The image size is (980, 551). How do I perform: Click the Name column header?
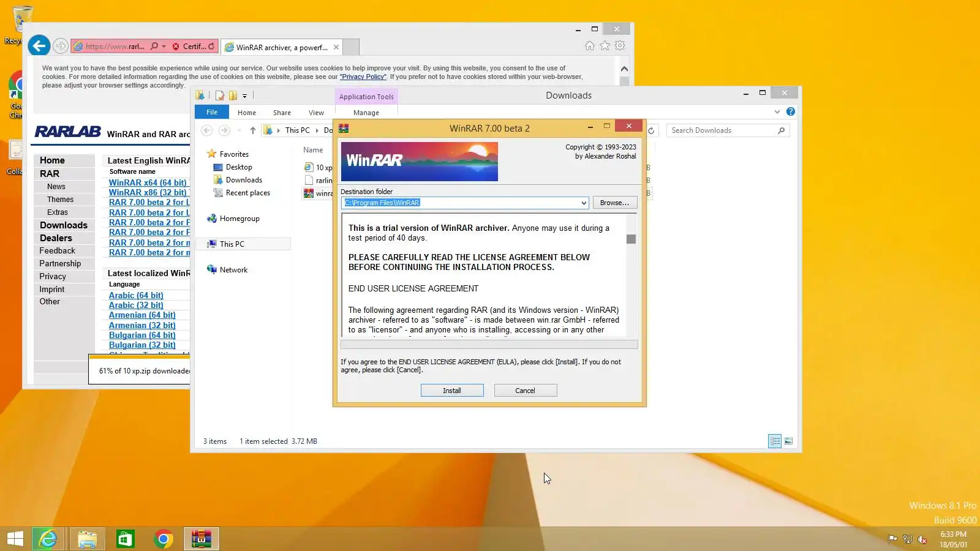pyautogui.click(x=313, y=150)
